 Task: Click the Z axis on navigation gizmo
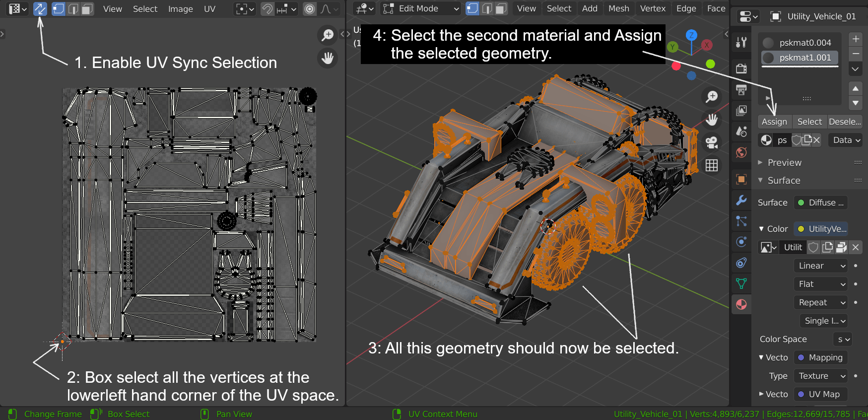(691, 35)
